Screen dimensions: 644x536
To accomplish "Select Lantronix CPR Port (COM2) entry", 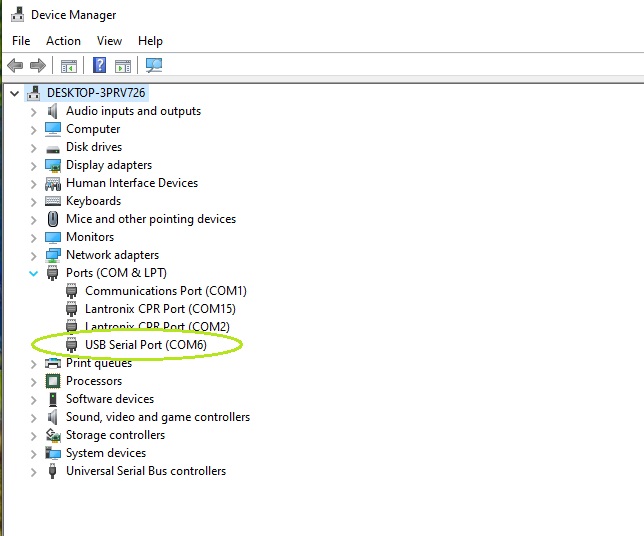I will click(157, 327).
